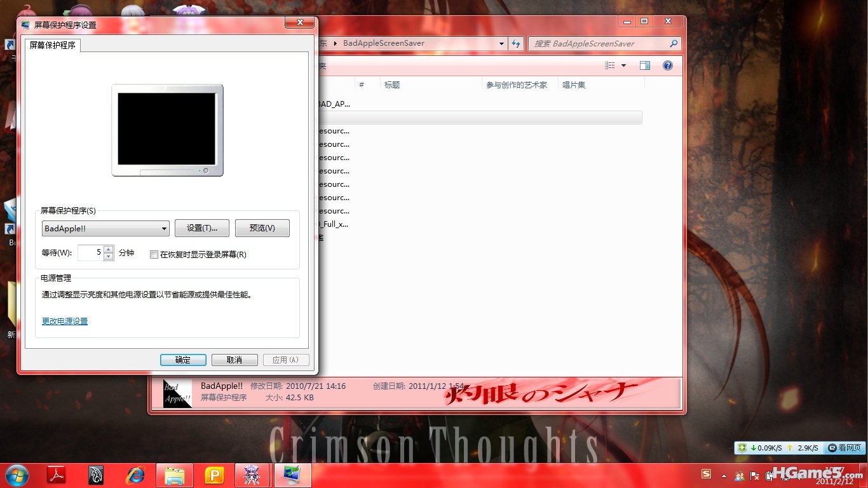Open Windows Explorer taskbar icon

tap(175, 475)
